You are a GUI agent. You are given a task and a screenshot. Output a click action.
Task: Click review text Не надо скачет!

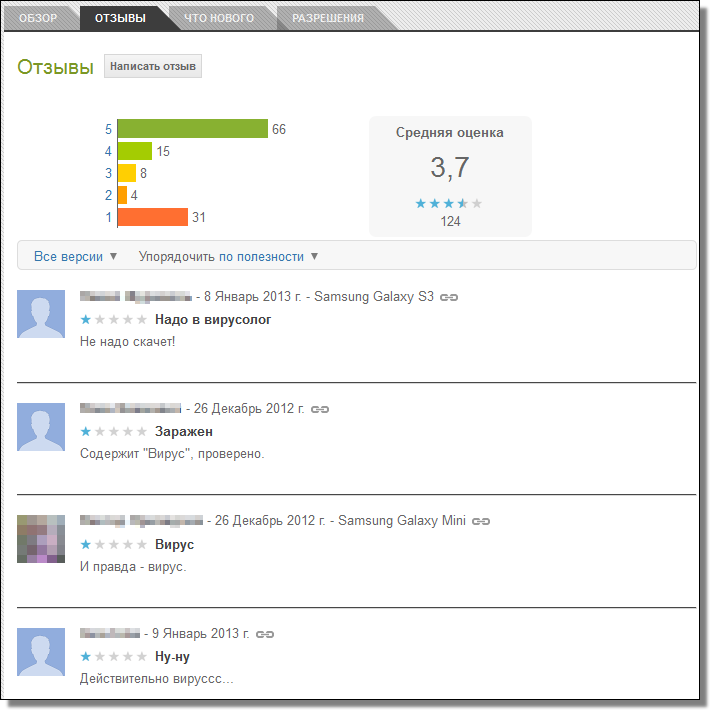click(x=127, y=341)
